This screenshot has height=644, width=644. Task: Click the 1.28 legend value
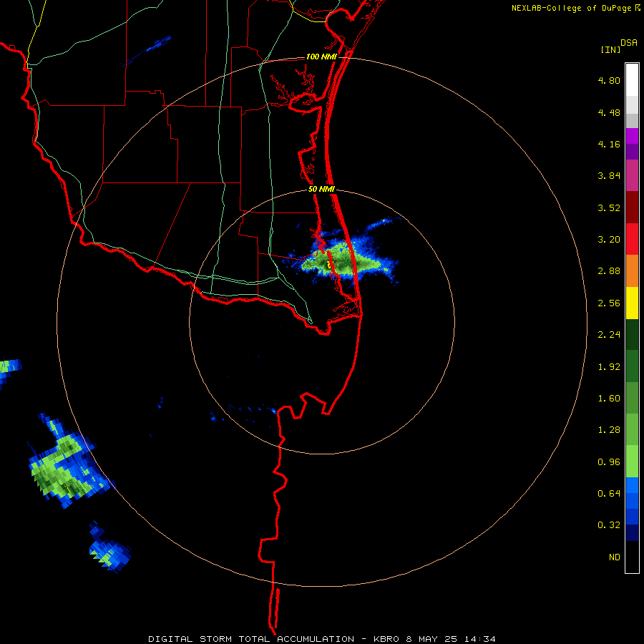coord(609,430)
